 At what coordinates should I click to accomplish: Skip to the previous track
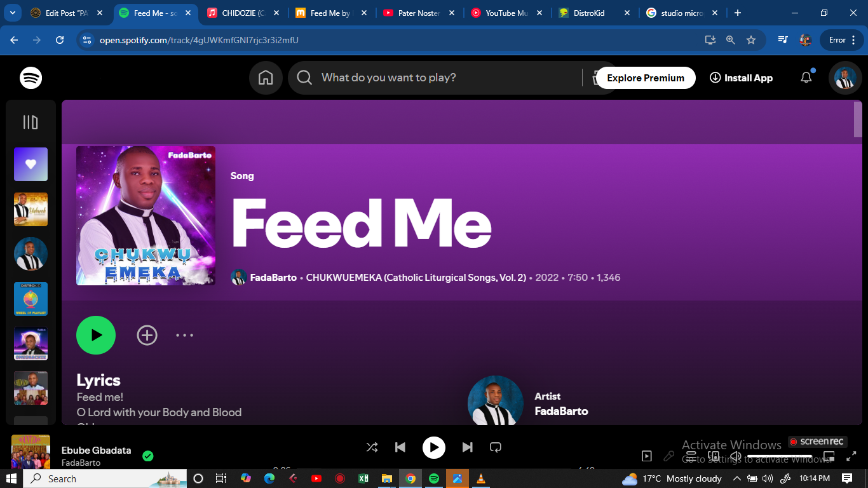pos(400,447)
